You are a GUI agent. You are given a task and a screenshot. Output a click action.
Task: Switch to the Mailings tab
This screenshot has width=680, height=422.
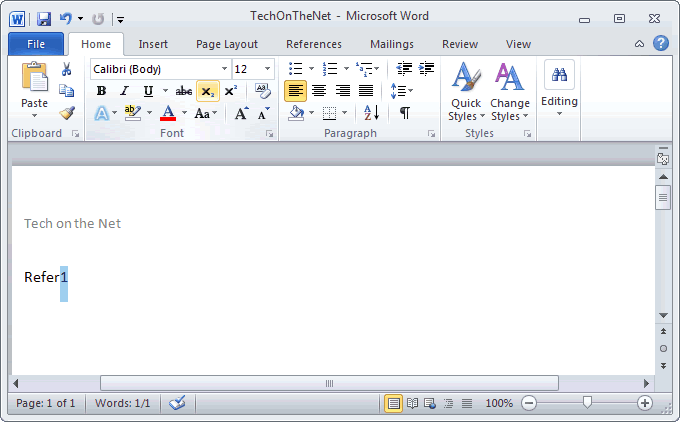392,44
